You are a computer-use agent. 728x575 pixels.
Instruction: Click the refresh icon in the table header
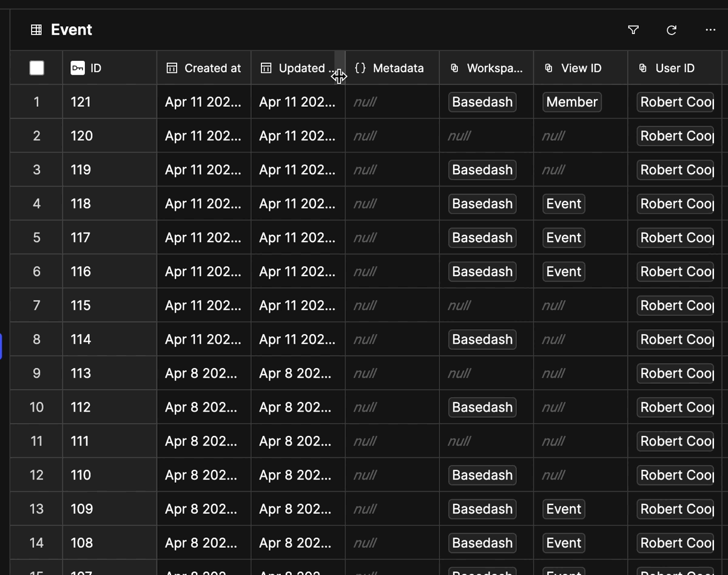[x=672, y=30]
